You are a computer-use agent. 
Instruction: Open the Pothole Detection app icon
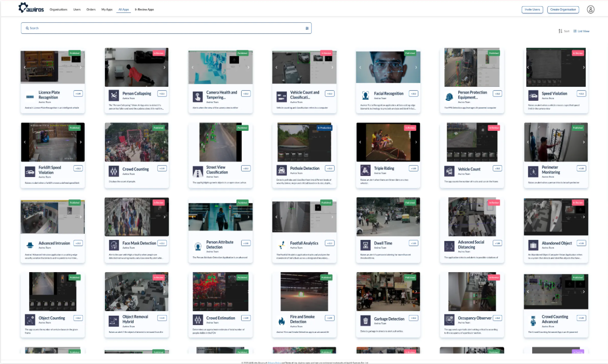282,170
